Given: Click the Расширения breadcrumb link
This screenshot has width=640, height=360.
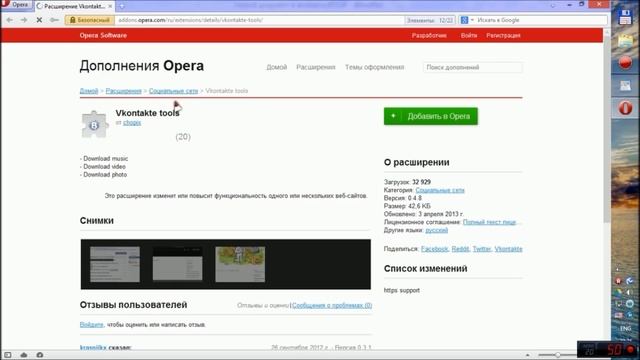Looking at the screenshot, I should click(123, 91).
